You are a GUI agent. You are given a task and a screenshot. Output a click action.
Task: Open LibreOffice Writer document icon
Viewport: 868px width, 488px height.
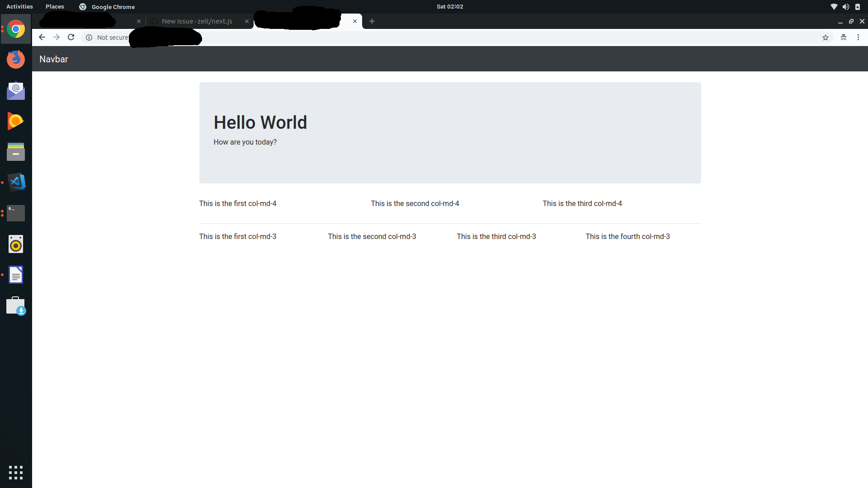pyautogui.click(x=16, y=275)
